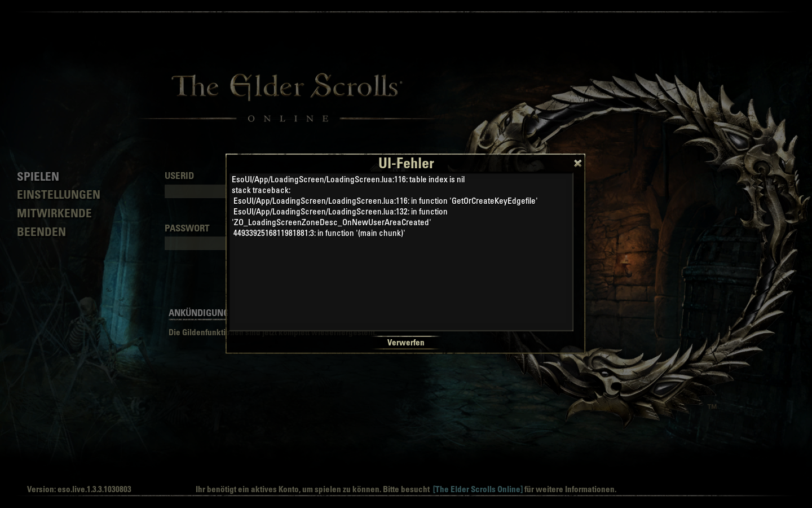The height and width of the screenshot is (508, 812).
Task: Click the PASSWORT label
Action: [x=187, y=228]
